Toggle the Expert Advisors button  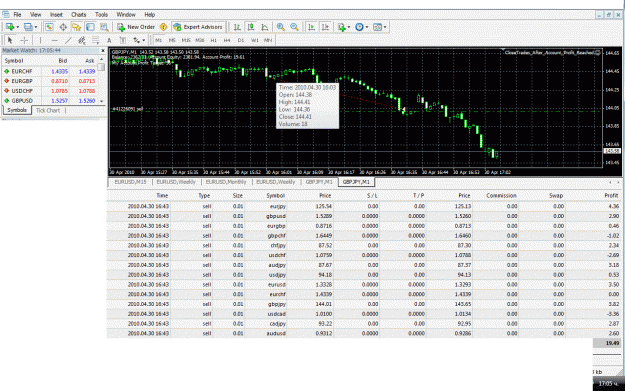198,27
